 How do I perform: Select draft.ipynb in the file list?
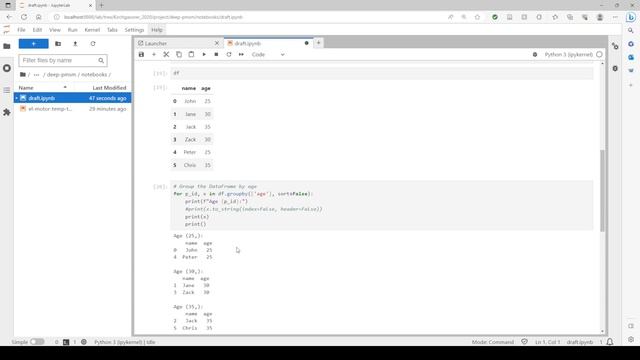pyautogui.click(x=73, y=98)
